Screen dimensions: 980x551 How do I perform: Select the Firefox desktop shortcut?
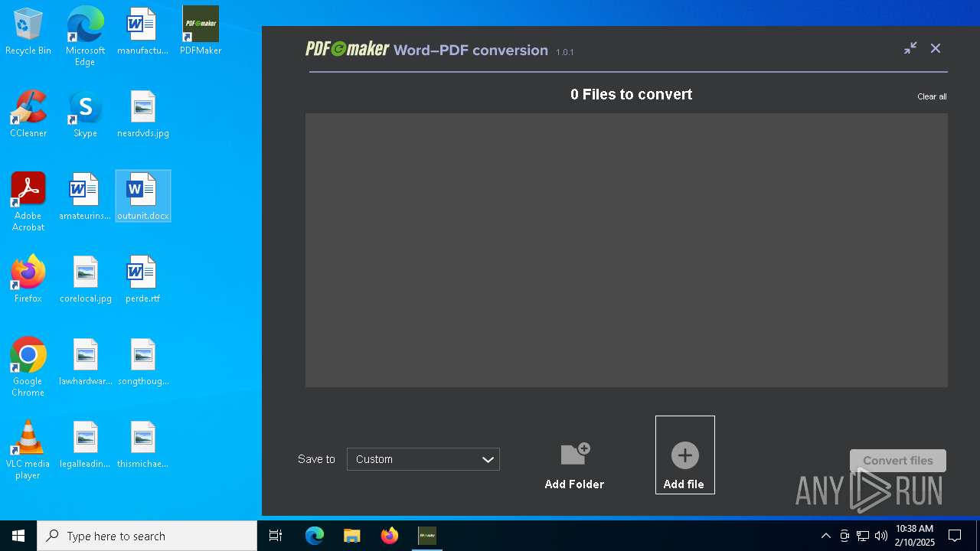point(28,280)
